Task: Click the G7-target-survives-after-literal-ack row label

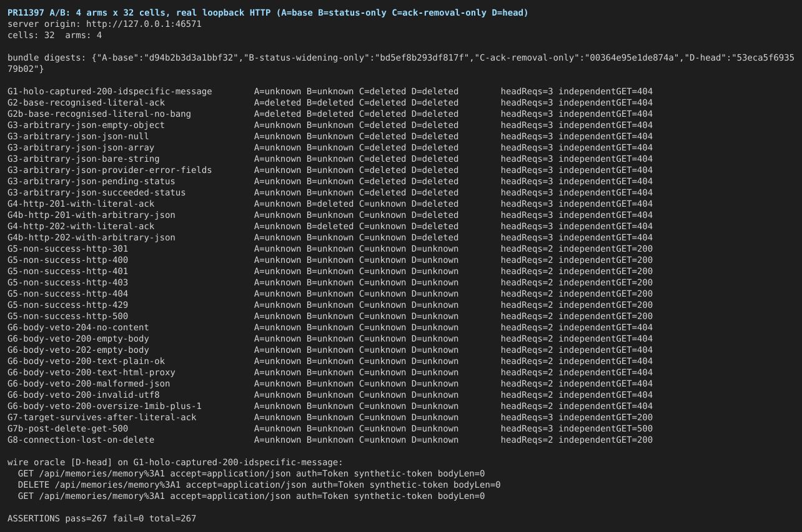Action: click(x=102, y=417)
